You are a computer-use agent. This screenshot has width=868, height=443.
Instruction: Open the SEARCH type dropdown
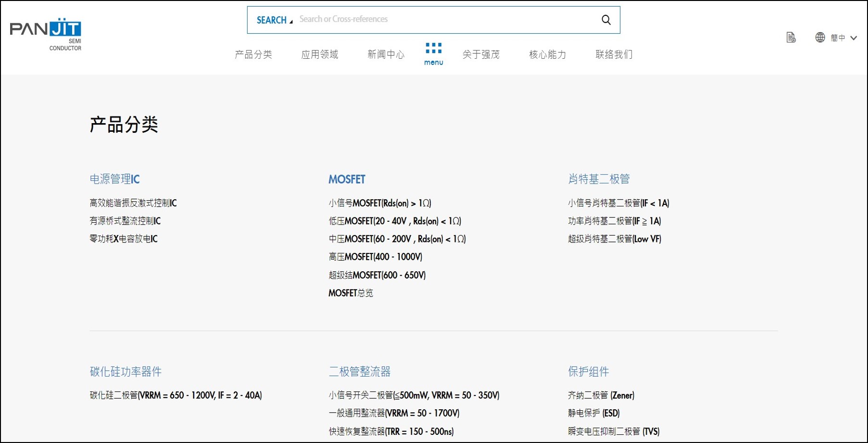(274, 20)
